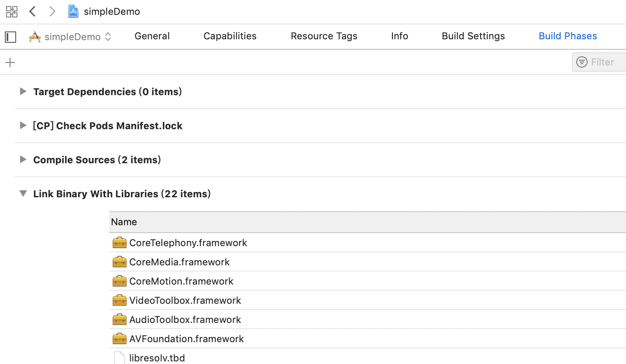Select the VideoToolbox.framework row
Image resolution: width=626 pixels, height=364 pixels.
tap(368, 300)
